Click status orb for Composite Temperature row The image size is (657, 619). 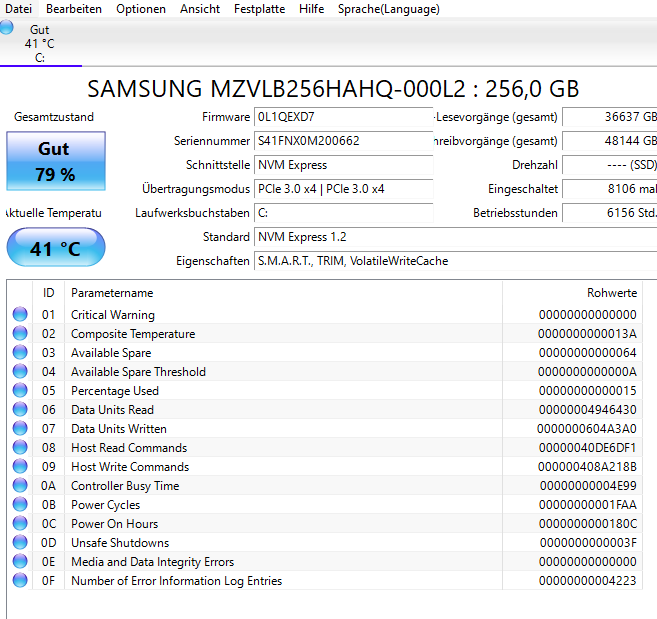20,333
